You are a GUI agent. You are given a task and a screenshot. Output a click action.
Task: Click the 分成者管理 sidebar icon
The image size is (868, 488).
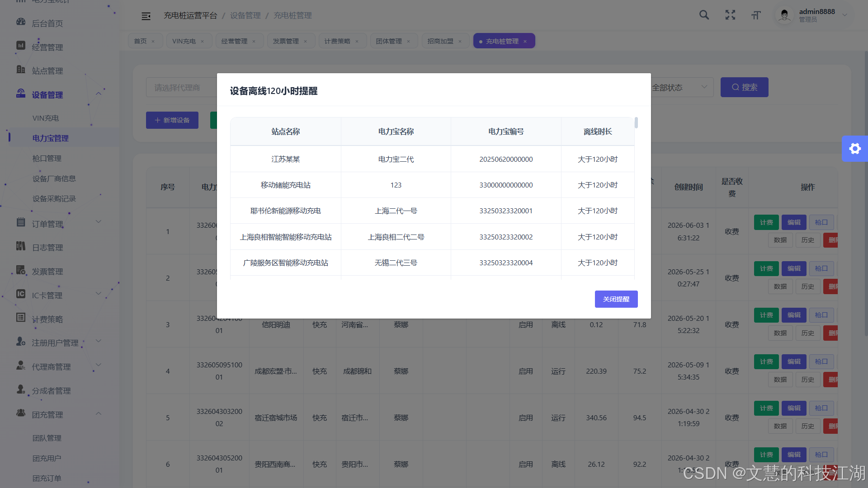click(x=21, y=389)
